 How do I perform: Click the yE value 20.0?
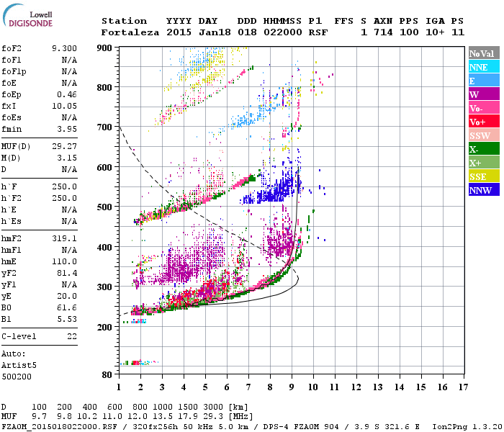[x=67, y=296]
